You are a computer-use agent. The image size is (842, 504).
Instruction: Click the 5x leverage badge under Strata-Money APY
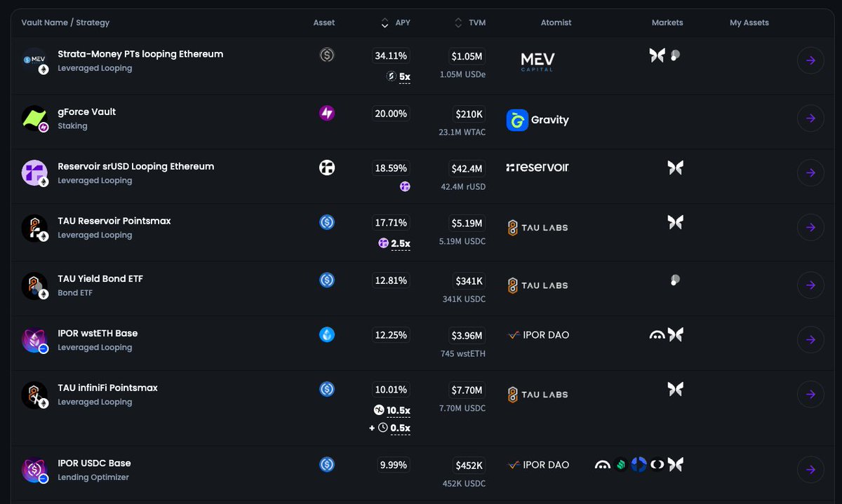coord(399,77)
